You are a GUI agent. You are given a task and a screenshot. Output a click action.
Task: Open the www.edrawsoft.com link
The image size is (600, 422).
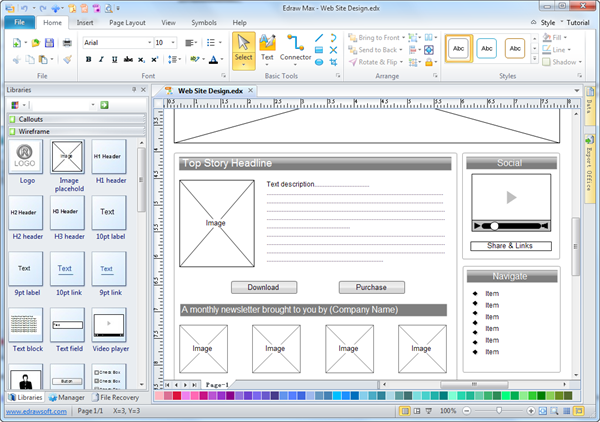click(34, 411)
